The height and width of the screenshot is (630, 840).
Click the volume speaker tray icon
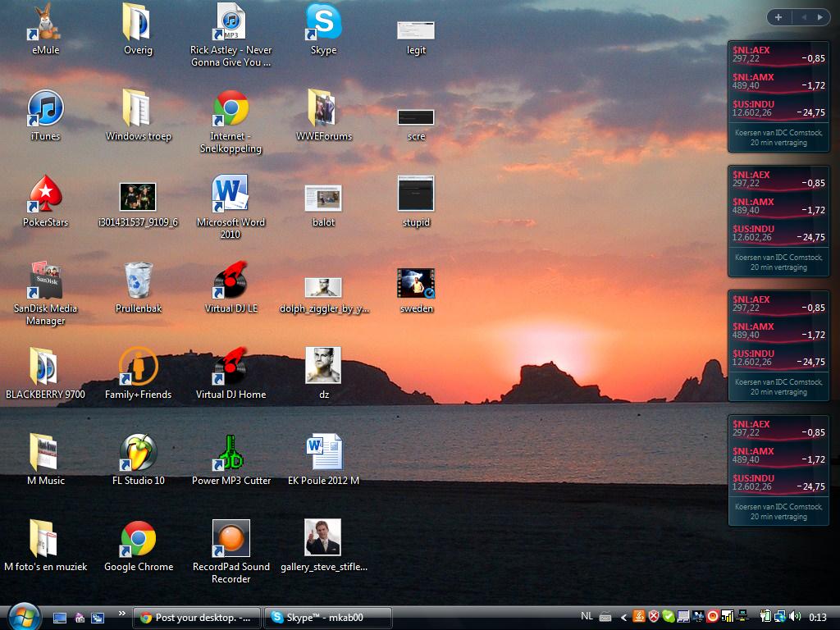click(x=795, y=617)
